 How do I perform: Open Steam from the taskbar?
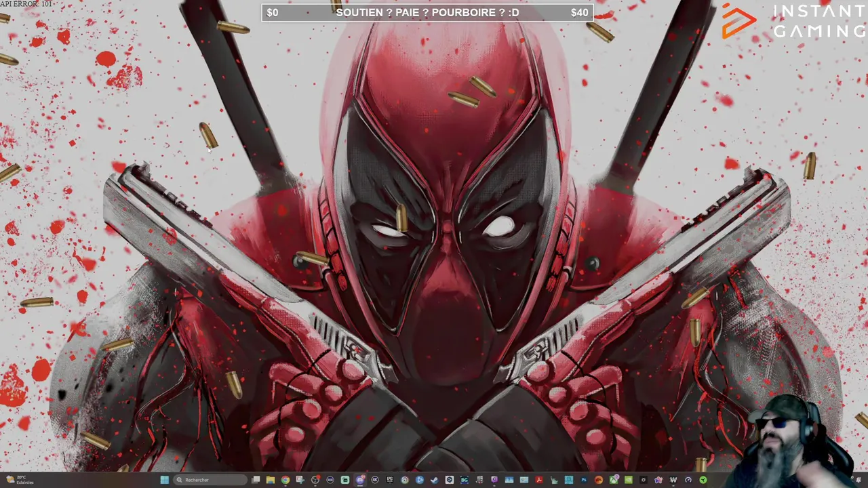435,480
